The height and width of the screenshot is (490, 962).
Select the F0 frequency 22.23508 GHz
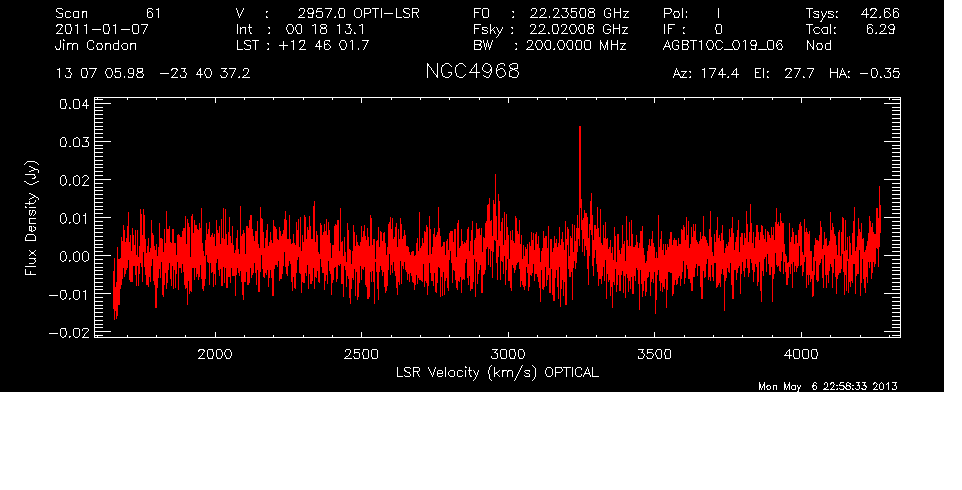point(579,13)
